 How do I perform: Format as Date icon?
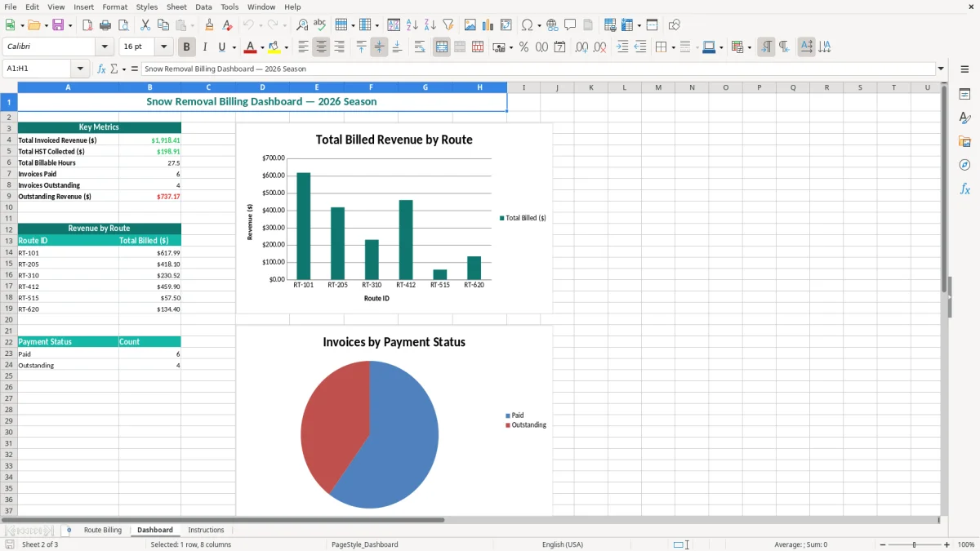click(x=559, y=47)
